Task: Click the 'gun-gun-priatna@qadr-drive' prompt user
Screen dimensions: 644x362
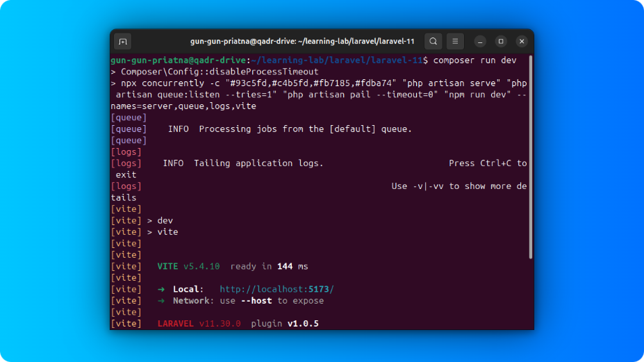Action: pyautogui.click(x=179, y=60)
